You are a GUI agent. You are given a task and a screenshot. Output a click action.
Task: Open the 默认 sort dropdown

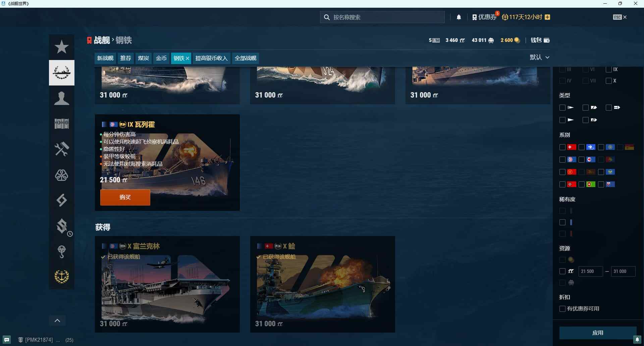pyautogui.click(x=540, y=57)
